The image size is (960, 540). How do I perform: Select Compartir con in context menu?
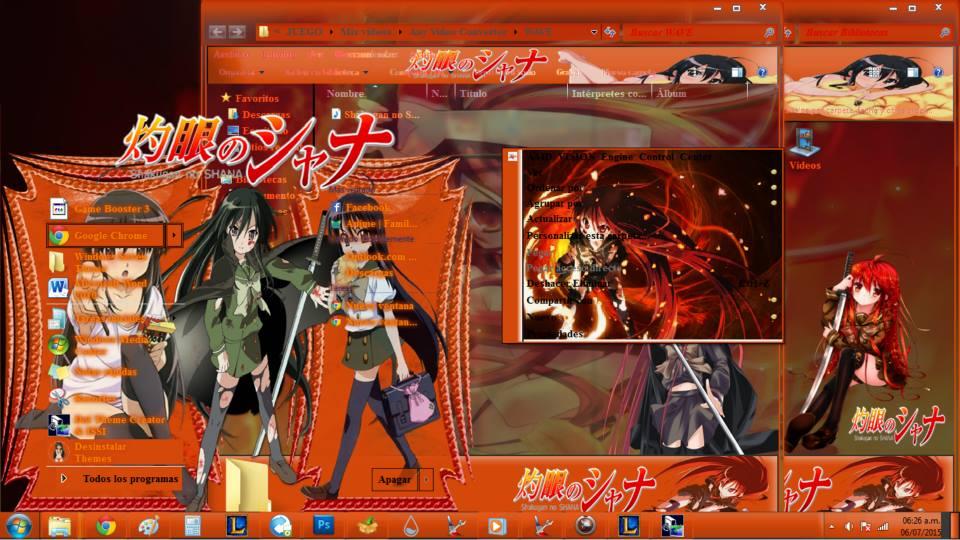(559, 301)
